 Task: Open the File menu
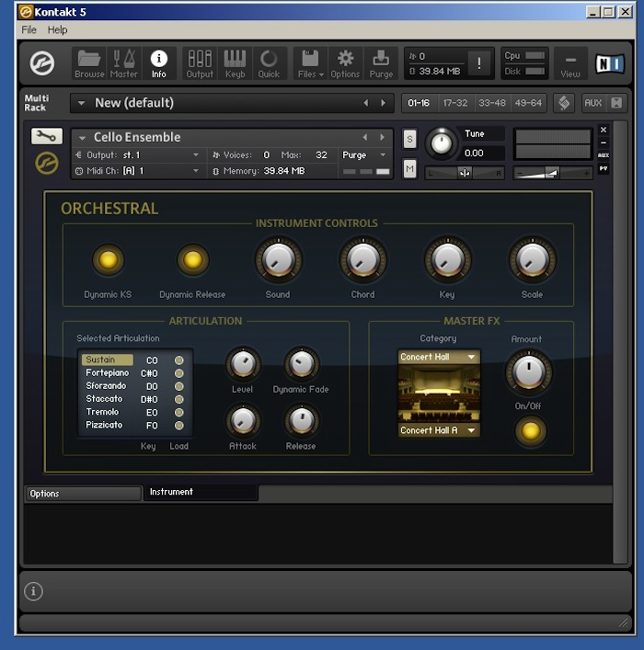[29, 29]
